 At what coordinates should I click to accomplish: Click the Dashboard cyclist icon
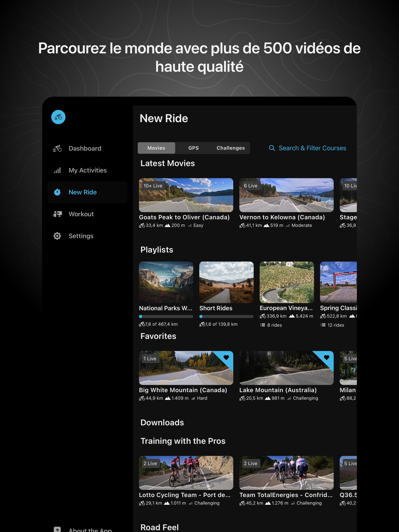pos(57,148)
